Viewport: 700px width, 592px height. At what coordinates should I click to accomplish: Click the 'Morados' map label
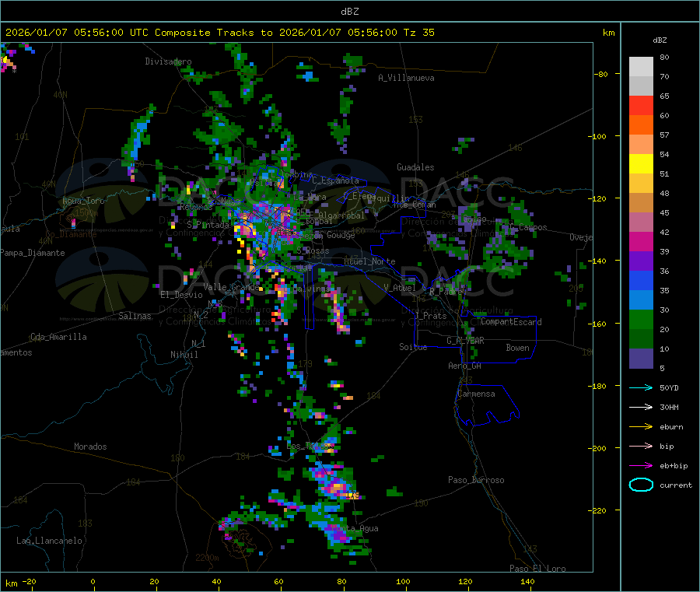pos(90,447)
